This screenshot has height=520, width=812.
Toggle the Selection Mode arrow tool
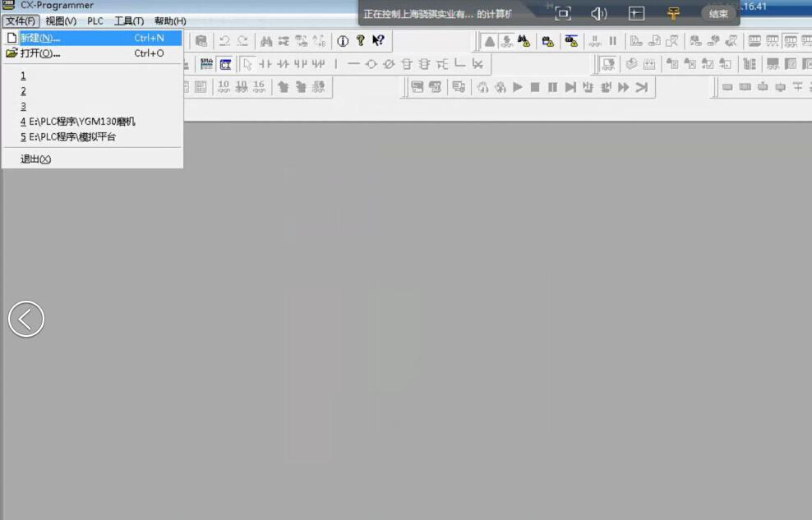(247, 64)
